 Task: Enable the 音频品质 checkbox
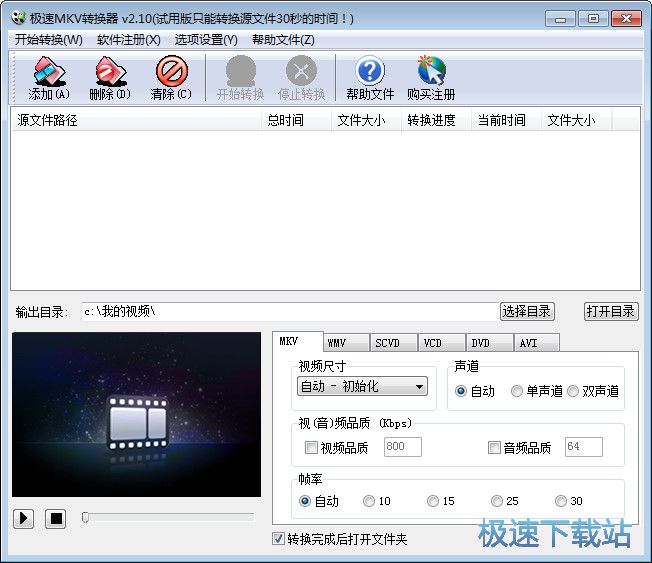click(x=494, y=448)
